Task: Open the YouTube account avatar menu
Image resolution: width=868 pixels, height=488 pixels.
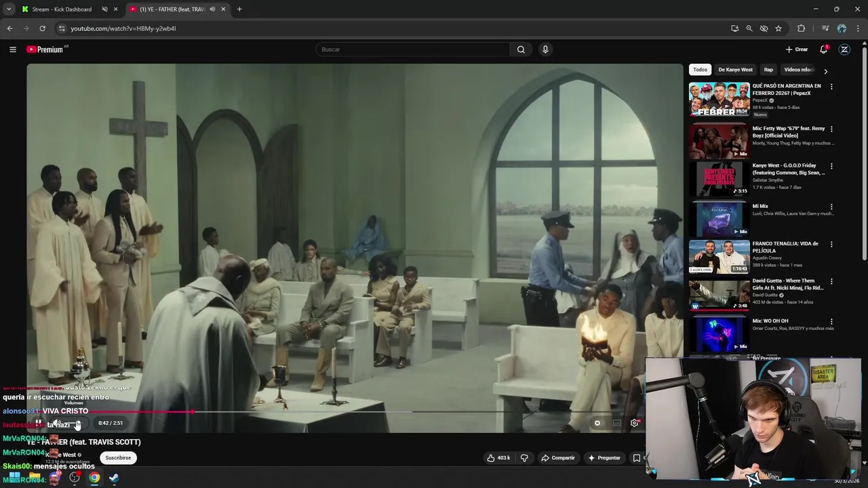Action: [844, 49]
